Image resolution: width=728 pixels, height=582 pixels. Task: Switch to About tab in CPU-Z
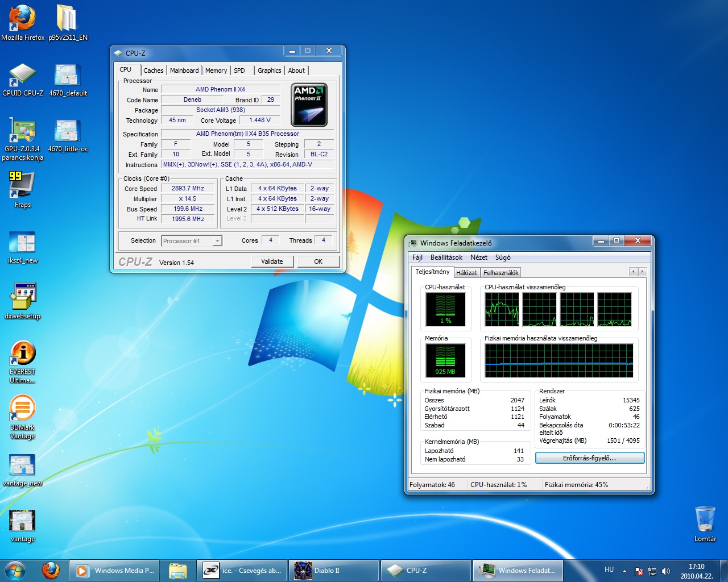pyautogui.click(x=296, y=70)
